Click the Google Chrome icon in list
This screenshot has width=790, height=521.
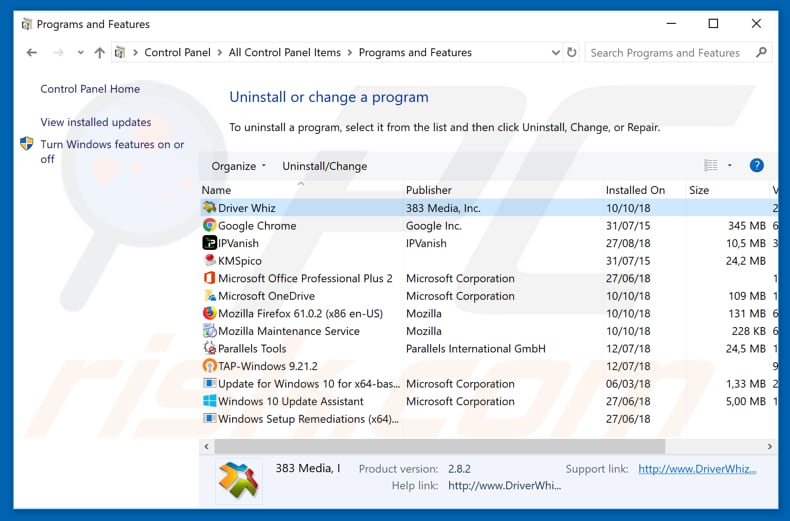(209, 225)
